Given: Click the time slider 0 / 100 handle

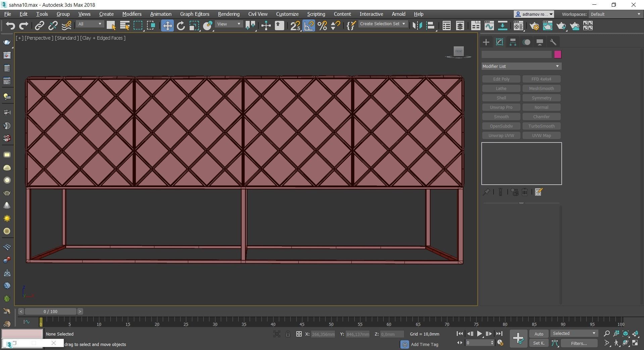Looking at the screenshot, I should click(50, 311).
